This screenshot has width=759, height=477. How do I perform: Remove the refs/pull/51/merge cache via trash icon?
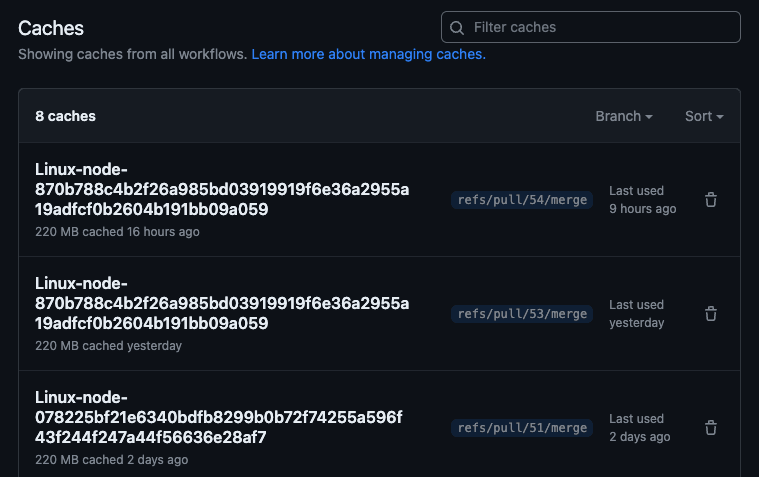coord(711,428)
